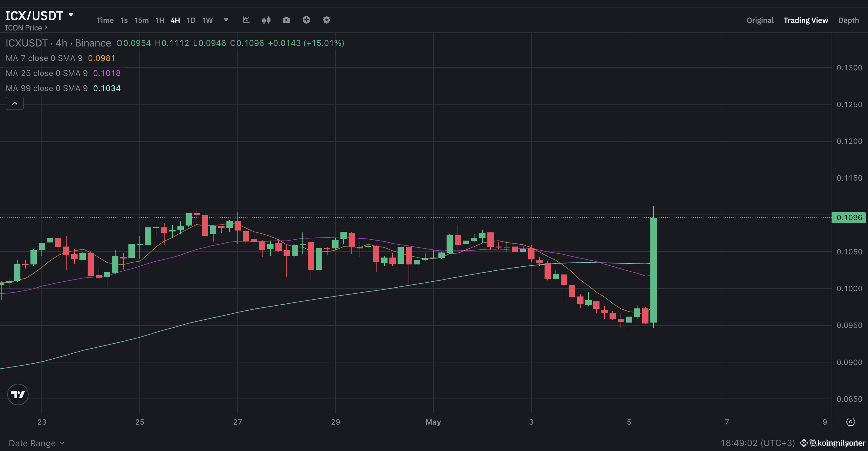Switch to the 15m interval tab
This screenshot has height=451, width=868.
coord(141,20)
